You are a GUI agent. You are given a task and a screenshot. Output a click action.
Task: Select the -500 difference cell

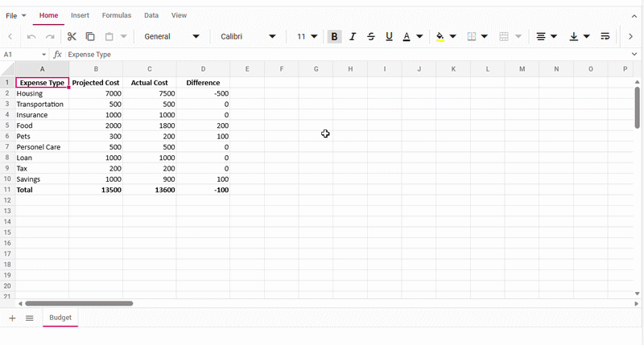click(203, 93)
